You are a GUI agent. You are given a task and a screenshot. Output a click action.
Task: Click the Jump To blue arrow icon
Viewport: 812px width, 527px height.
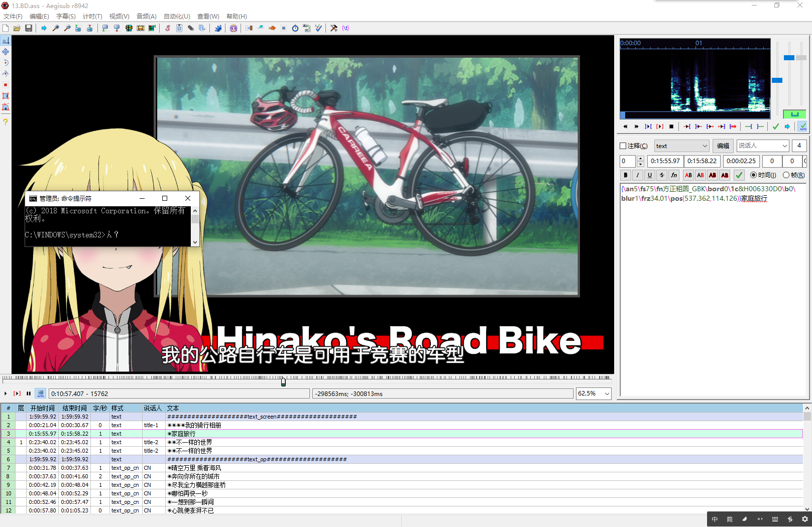(44, 28)
